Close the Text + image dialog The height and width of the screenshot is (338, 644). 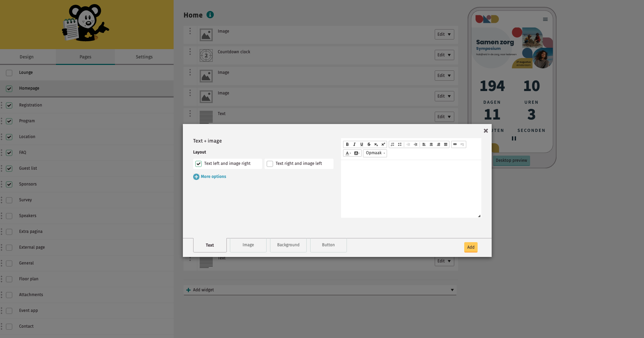click(485, 131)
